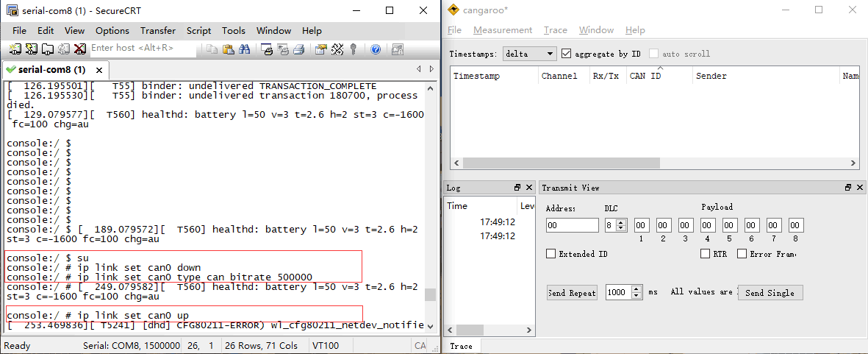868x354 pixels.
Task: Click the Print printer icon
Action: 299,49
